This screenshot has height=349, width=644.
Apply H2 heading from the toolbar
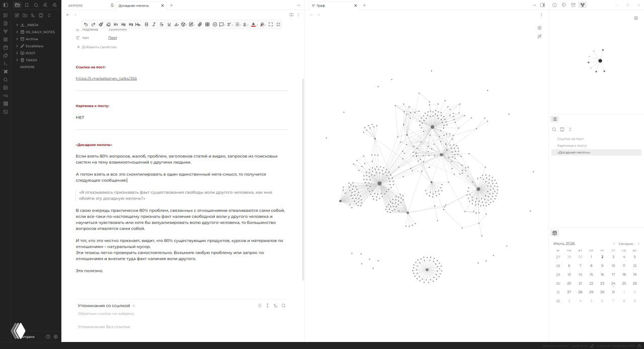coord(123,24)
